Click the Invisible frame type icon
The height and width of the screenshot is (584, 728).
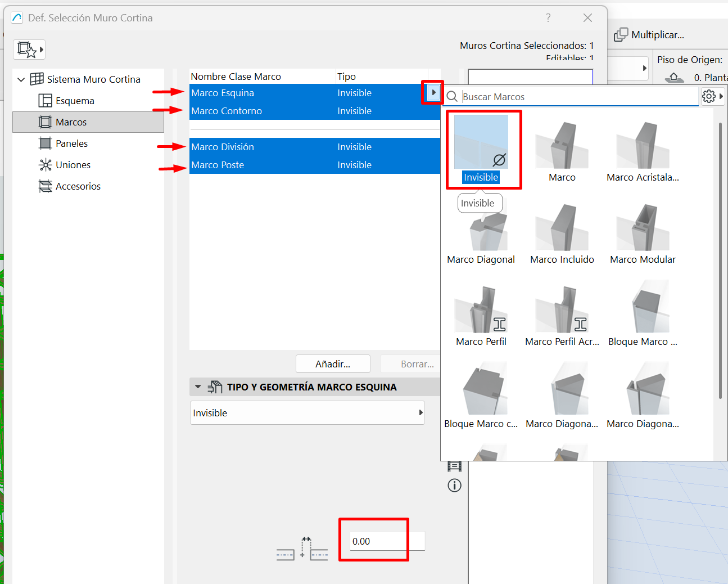(x=481, y=143)
